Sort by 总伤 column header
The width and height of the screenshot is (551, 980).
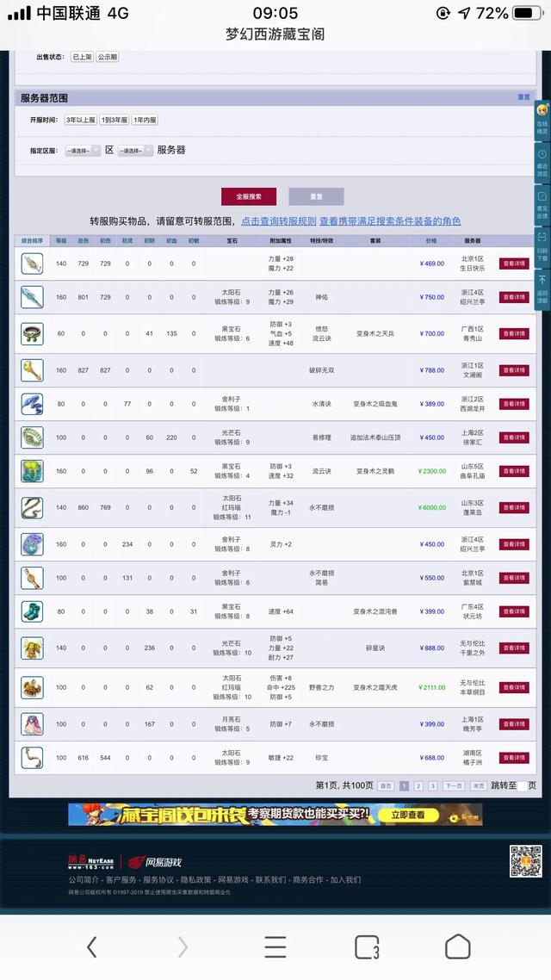click(x=84, y=240)
